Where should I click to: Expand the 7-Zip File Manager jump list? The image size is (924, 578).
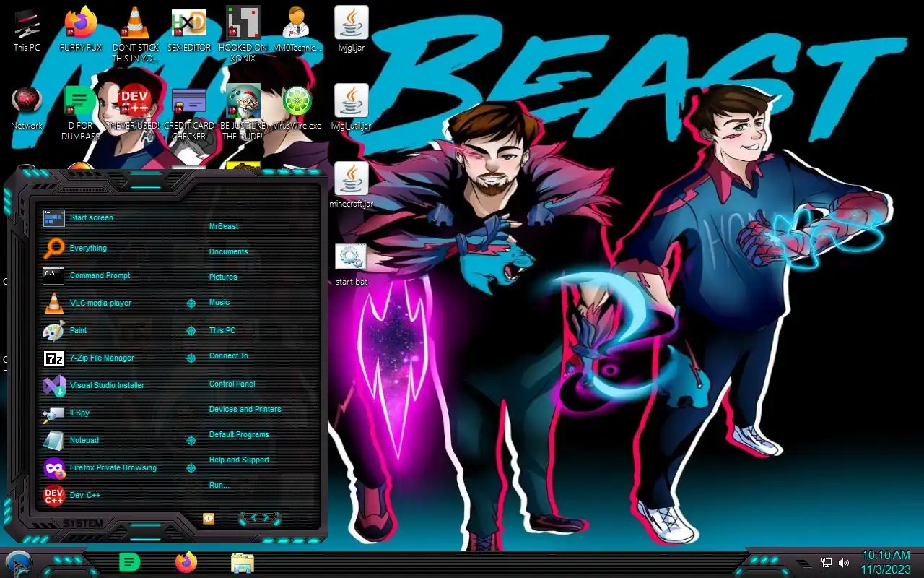(191, 358)
